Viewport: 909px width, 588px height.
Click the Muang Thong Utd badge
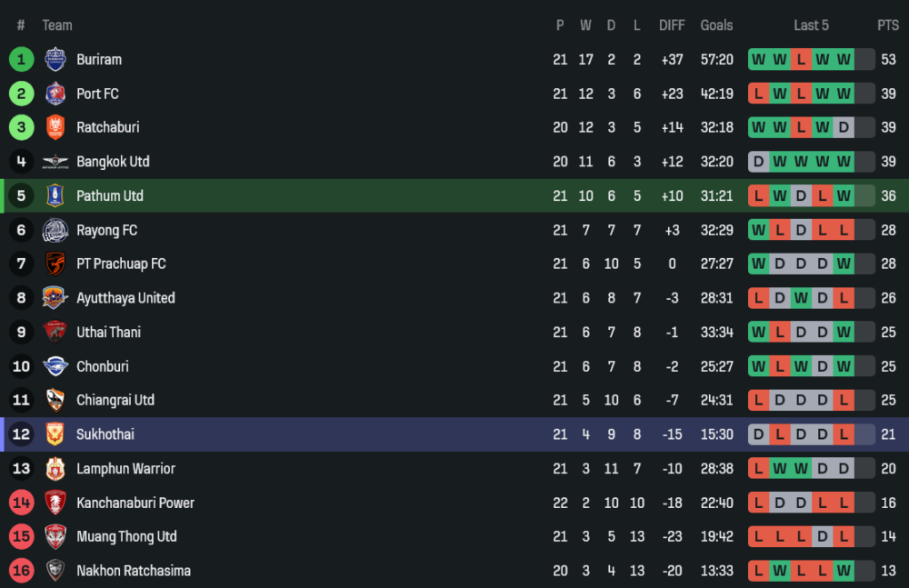(x=55, y=537)
